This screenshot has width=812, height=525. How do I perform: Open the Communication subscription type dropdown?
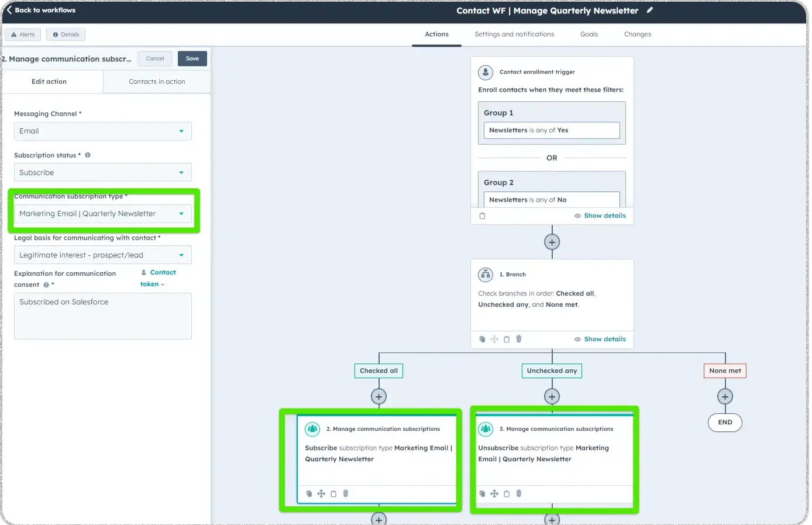pos(102,214)
